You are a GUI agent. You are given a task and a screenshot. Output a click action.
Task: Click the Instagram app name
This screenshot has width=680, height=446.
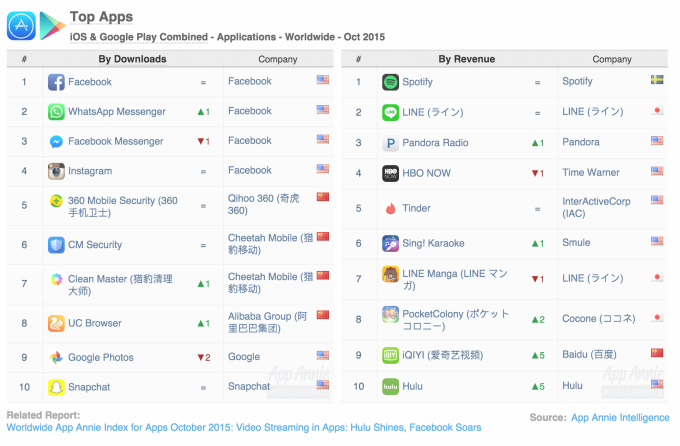90,171
